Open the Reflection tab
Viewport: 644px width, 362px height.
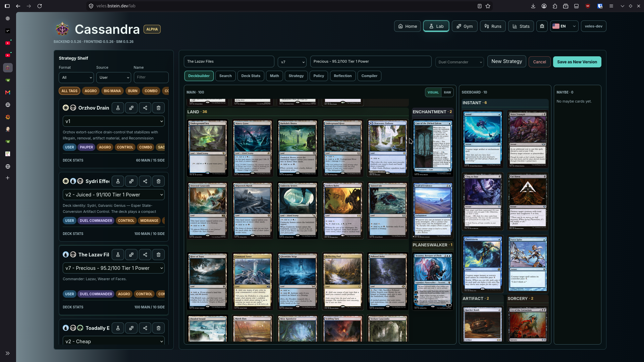[343, 76]
